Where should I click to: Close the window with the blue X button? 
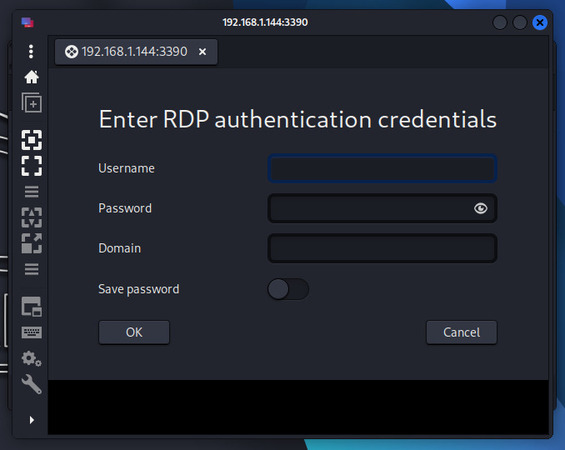(540, 22)
